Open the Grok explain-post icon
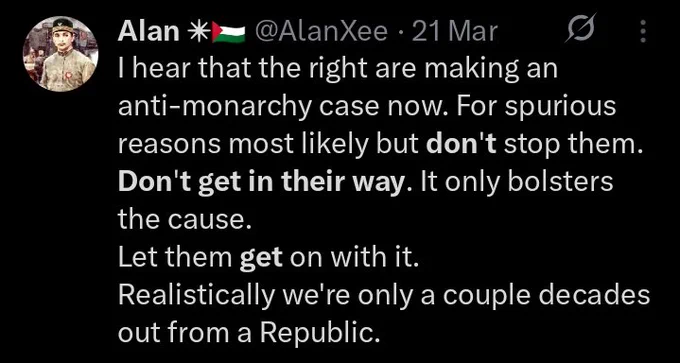This screenshot has height=363, width=680. click(x=580, y=28)
